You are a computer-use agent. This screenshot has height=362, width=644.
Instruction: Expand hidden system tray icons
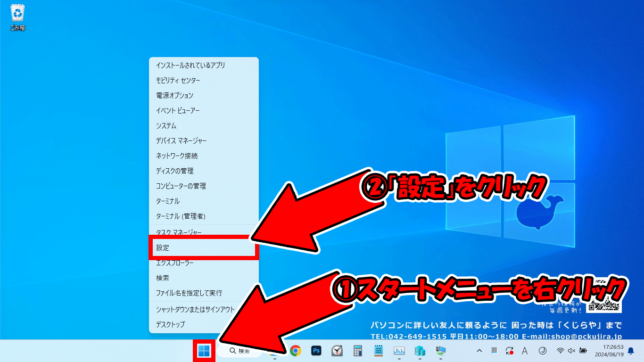click(479, 351)
